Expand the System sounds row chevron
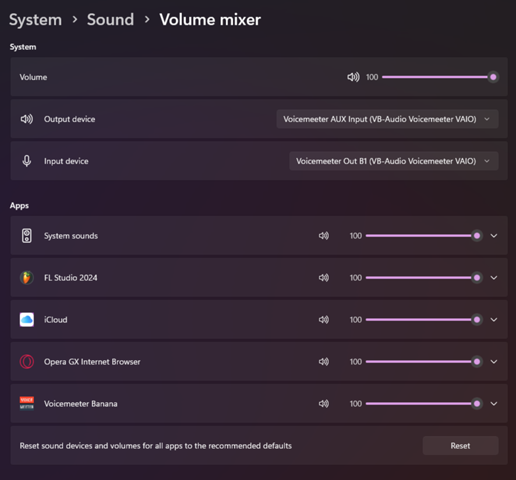 pyautogui.click(x=494, y=236)
